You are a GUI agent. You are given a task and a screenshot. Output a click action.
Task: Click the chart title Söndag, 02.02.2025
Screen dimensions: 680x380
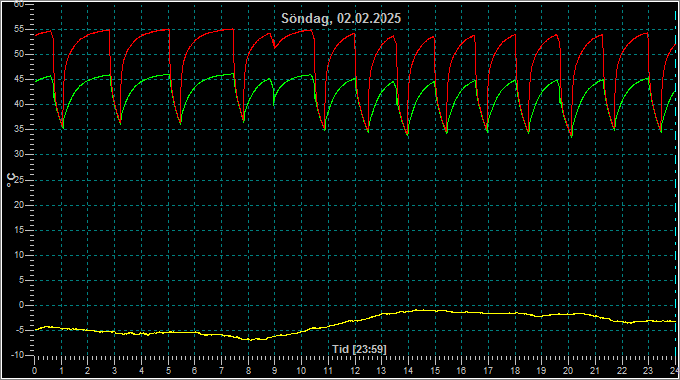341,18
